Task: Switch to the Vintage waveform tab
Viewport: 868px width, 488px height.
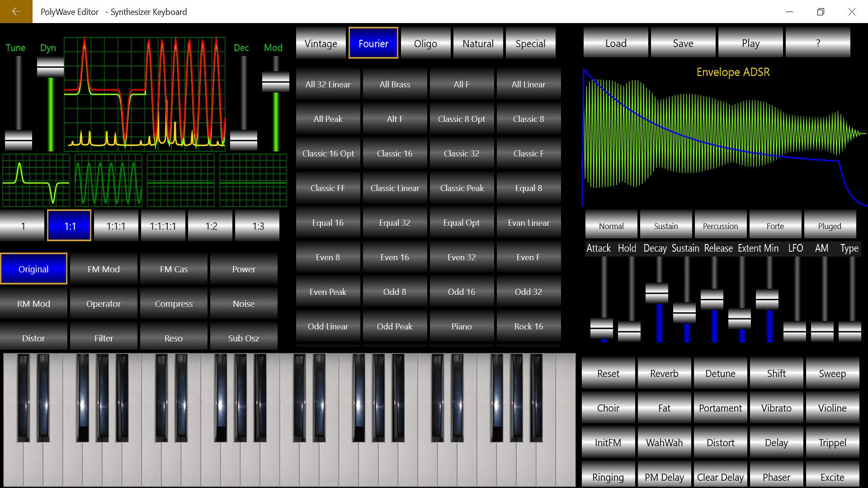Action: 321,43
